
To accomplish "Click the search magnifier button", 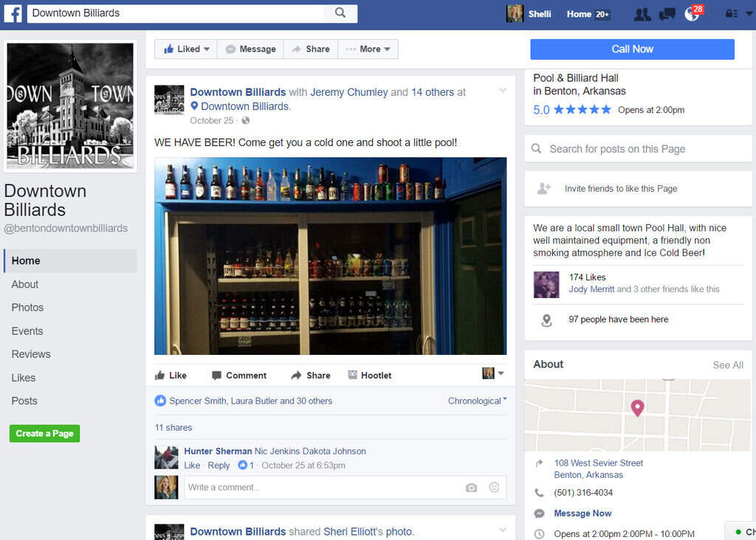I will click(340, 13).
